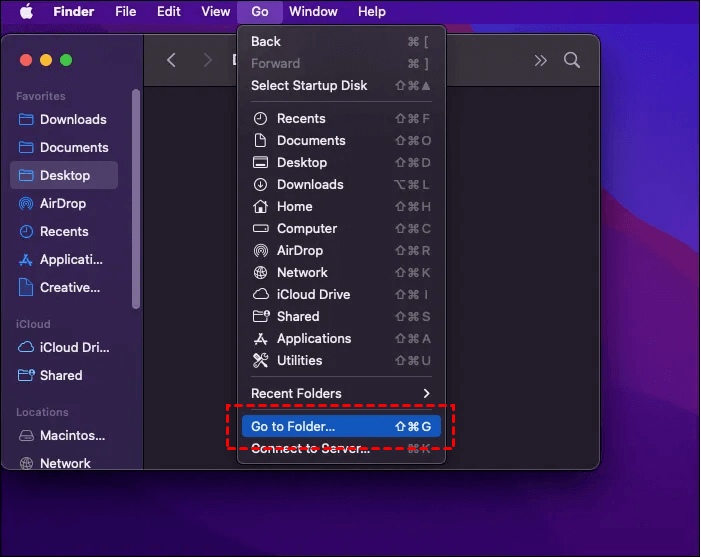Click the Home house icon in Go menu
Viewport: 701px width, 558px height.
click(x=260, y=206)
